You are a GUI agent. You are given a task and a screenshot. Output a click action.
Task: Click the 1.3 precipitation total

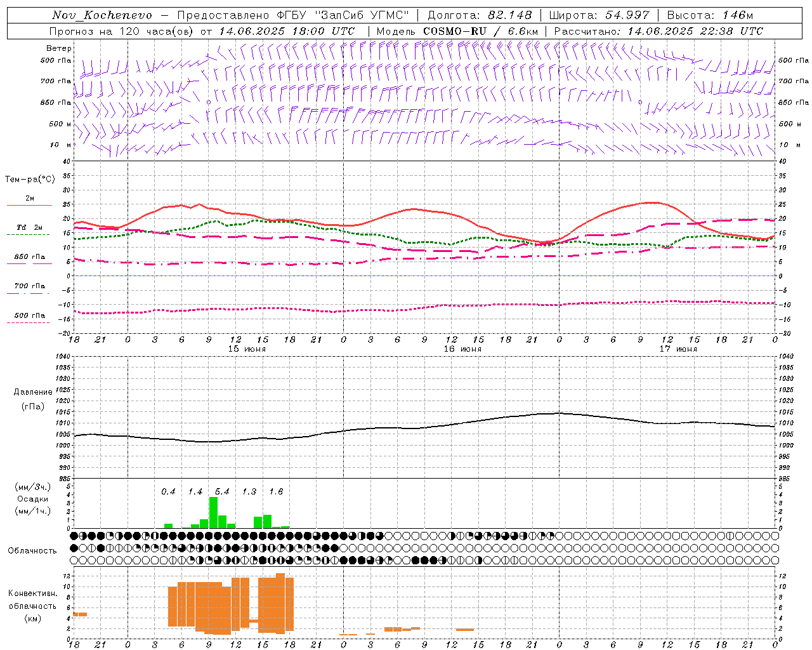pos(249,492)
